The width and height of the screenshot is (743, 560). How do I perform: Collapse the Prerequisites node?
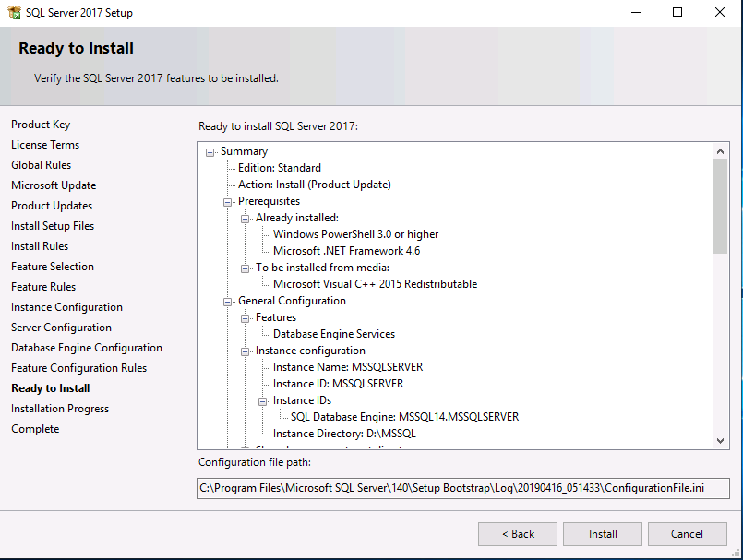227,202
